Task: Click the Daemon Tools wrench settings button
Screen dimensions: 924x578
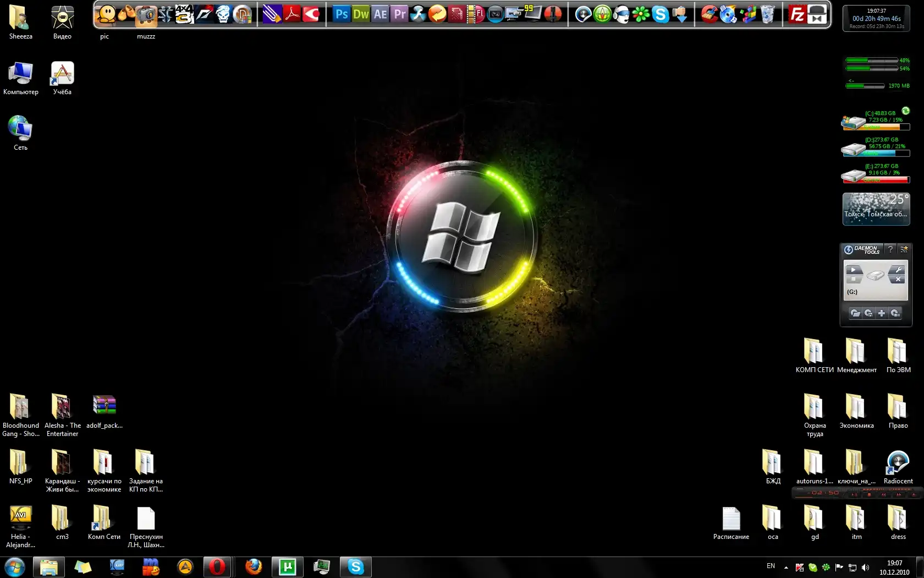Action: pyautogui.click(x=898, y=270)
